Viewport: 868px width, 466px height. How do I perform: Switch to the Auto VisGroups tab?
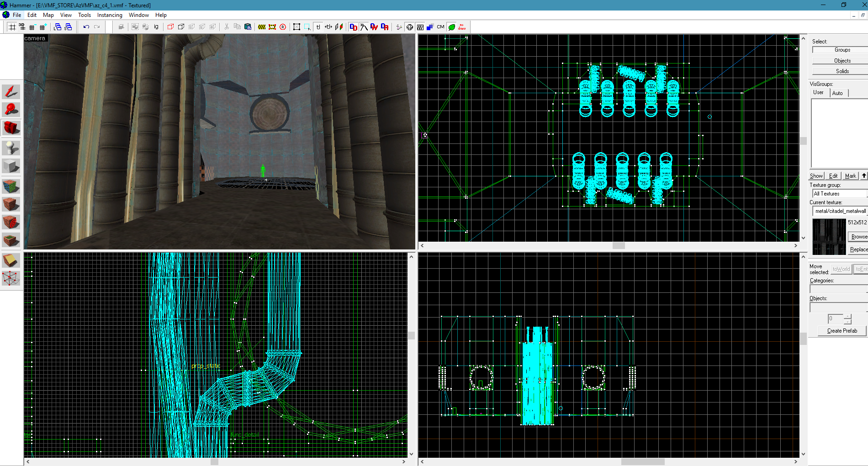pos(837,93)
